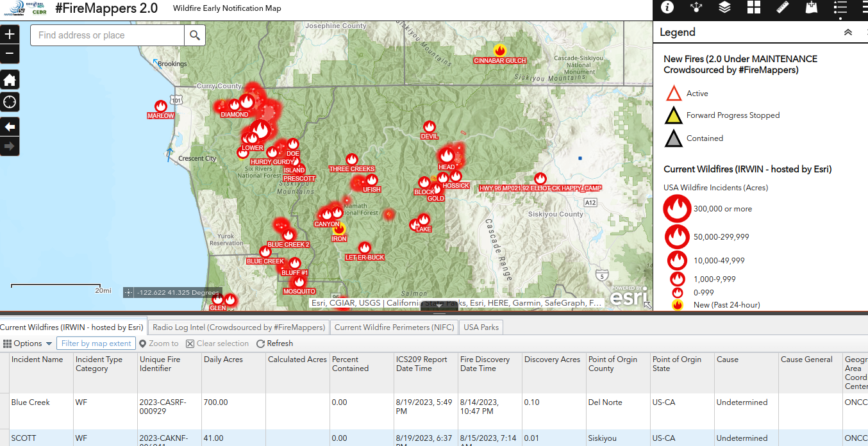868x446 pixels.
Task: Select the MARLOW fire marker
Action: tap(161, 106)
